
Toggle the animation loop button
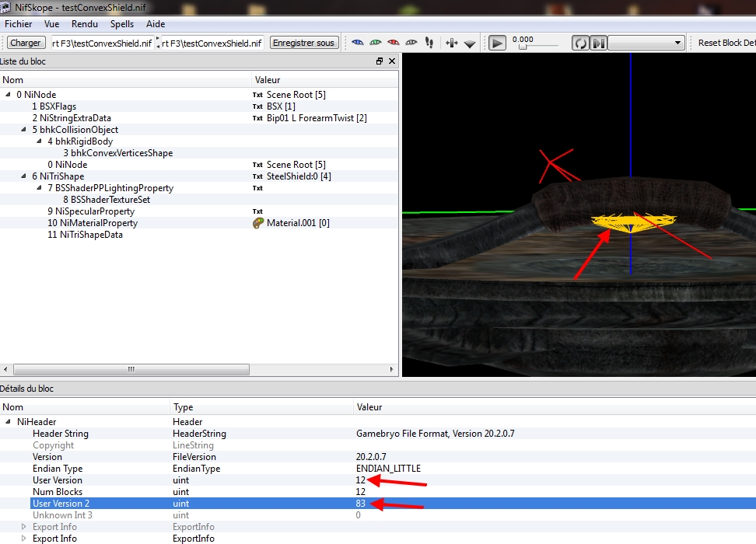[580, 43]
